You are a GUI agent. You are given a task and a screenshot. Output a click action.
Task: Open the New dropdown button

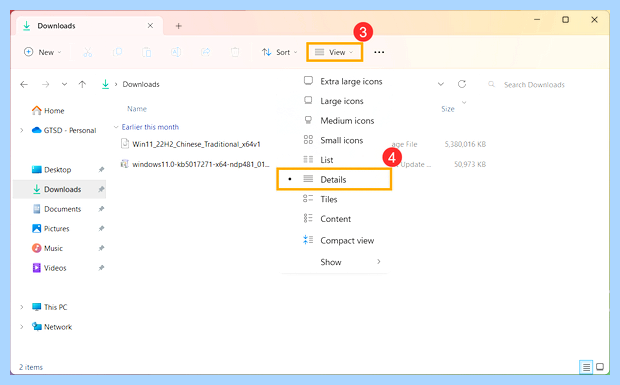pyautogui.click(x=43, y=52)
